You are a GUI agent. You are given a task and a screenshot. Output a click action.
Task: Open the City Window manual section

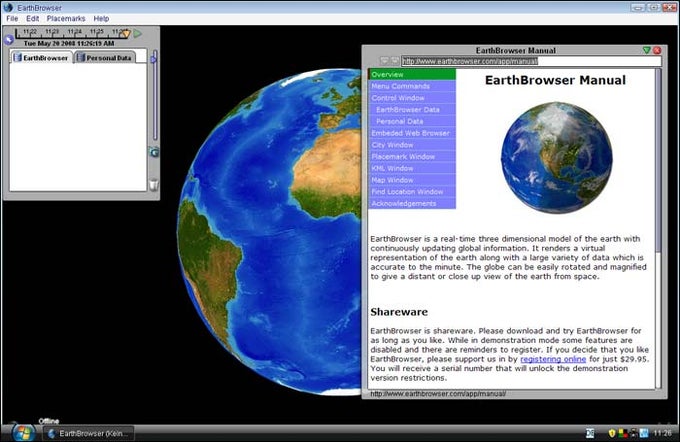tap(412, 145)
